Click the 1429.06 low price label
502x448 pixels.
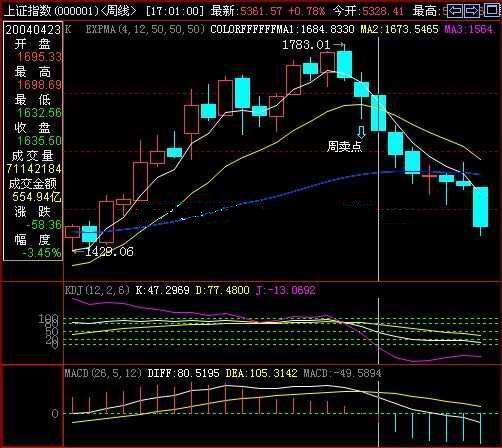point(109,252)
